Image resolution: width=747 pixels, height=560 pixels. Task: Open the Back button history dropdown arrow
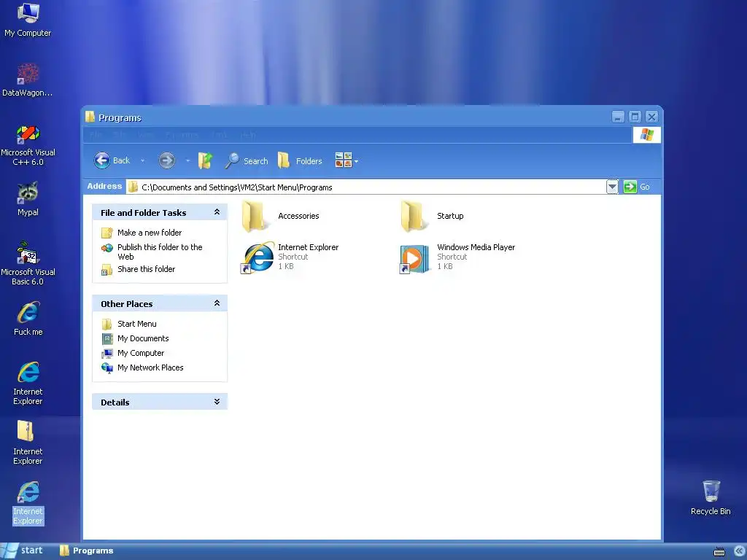[142, 161]
